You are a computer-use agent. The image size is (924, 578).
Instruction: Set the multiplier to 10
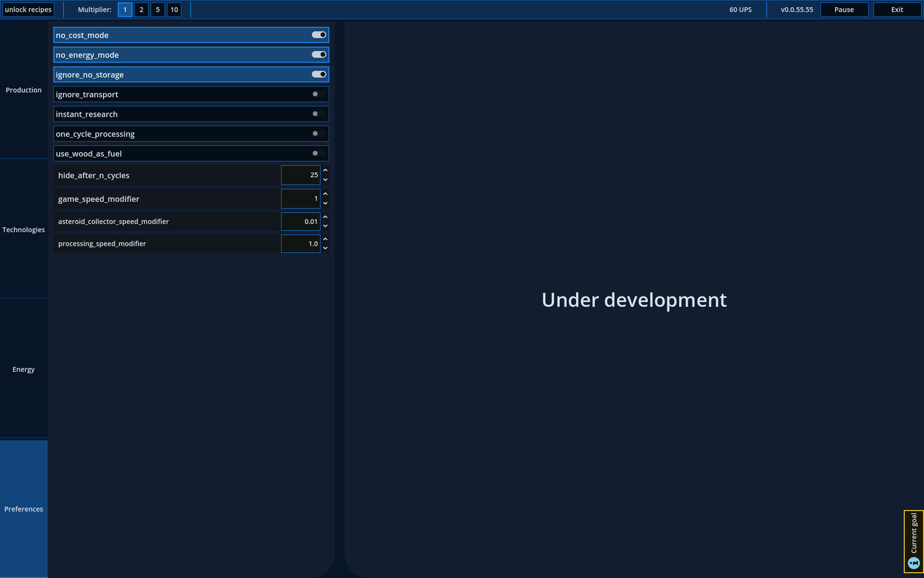pos(174,9)
